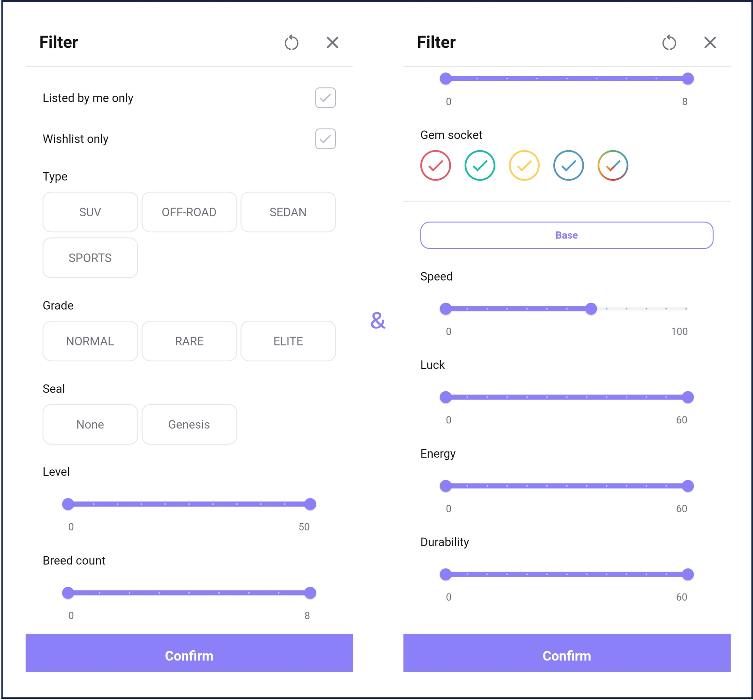Select the OFF-ROAD type option
Viewport: 753px width, 700px height.
pyautogui.click(x=189, y=212)
